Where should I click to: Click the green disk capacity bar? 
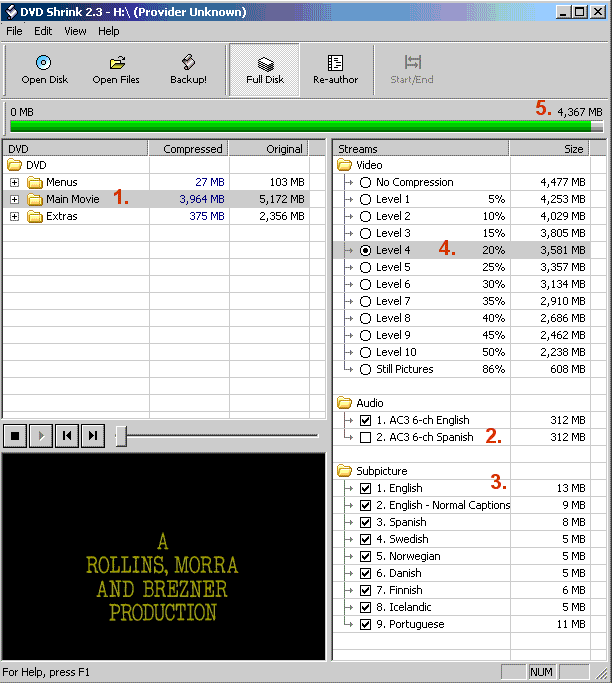point(306,126)
